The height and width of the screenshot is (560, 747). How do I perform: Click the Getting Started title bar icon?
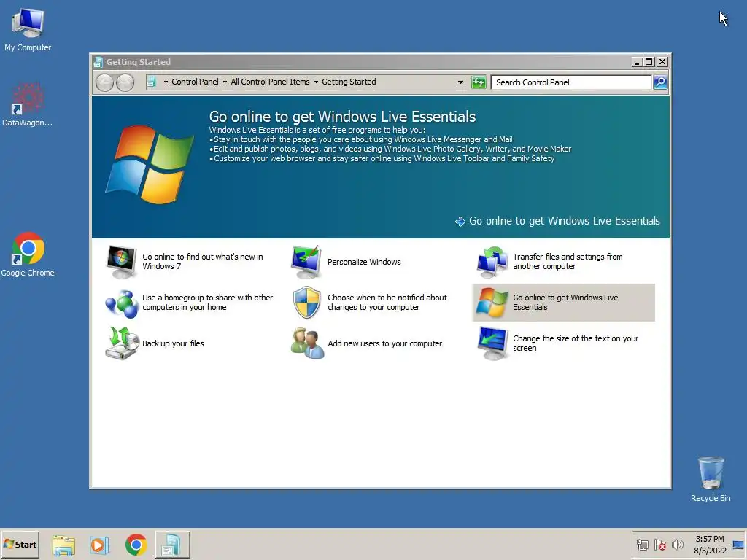pyautogui.click(x=98, y=62)
